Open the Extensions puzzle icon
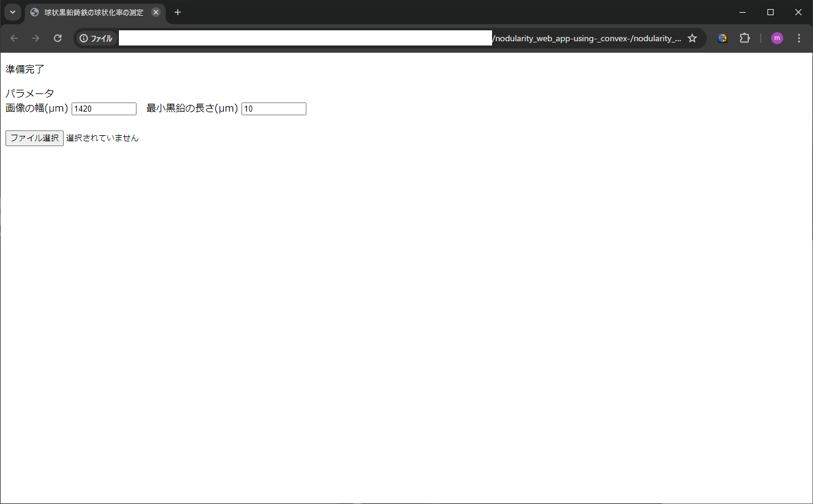The image size is (813, 504). [x=744, y=38]
